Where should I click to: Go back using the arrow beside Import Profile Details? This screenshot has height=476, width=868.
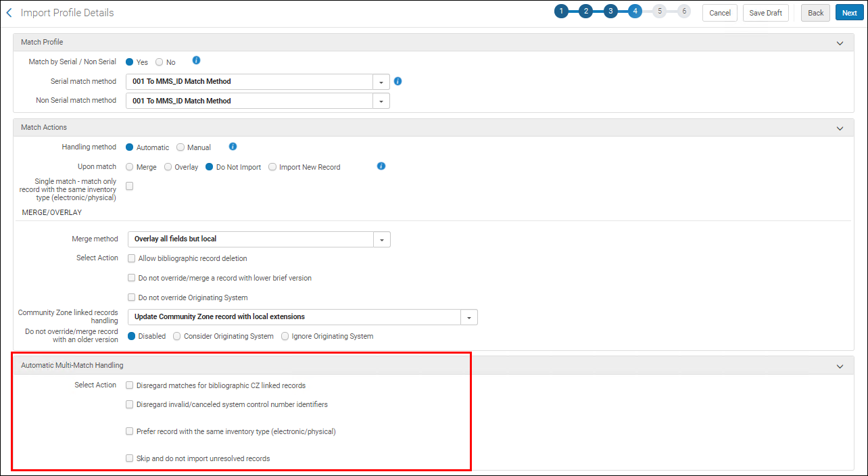(9, 13)
